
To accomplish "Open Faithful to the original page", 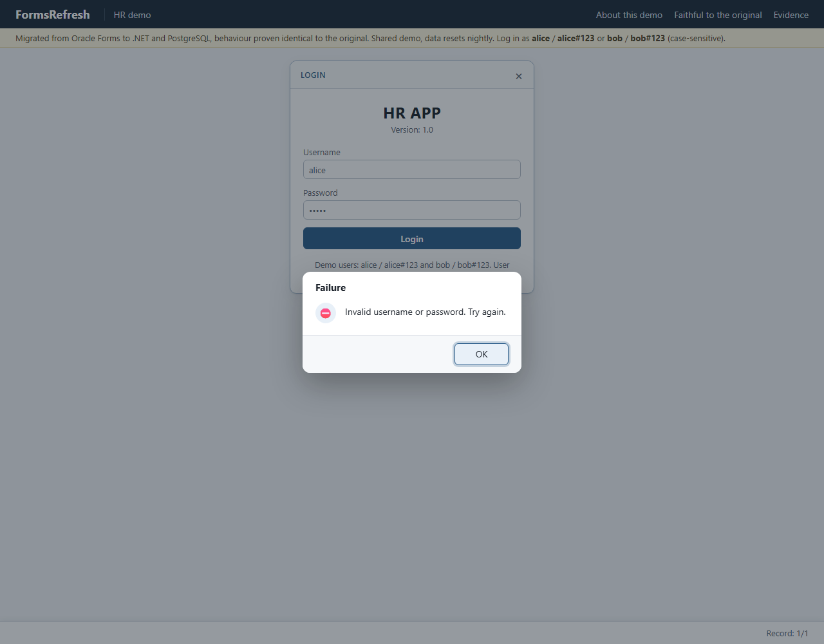I will pyautogui.click(x=718, y=15).
